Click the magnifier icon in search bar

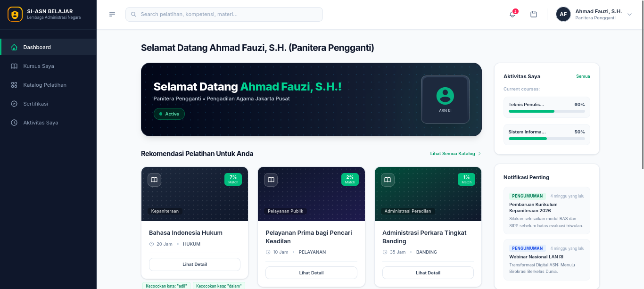pyautogui.click(x=133, y=14)
